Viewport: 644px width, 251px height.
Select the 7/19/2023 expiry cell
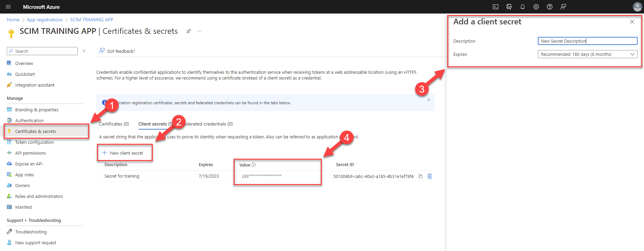(209, 176)
